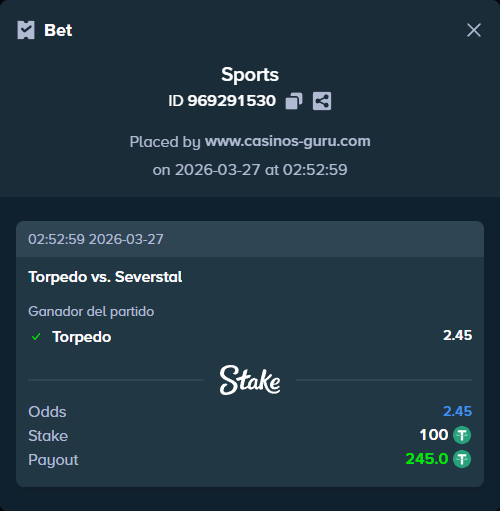
Task: Click the share bet icon
Action: click(x=322, y=101)
